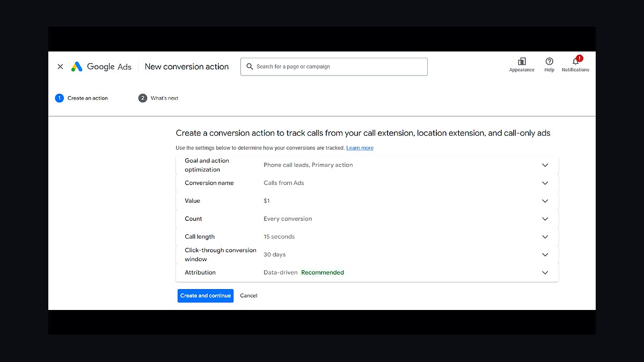This screenshot has height=362, width=644.
Task: Click the Create and continue button
Action: click(206, 295)
